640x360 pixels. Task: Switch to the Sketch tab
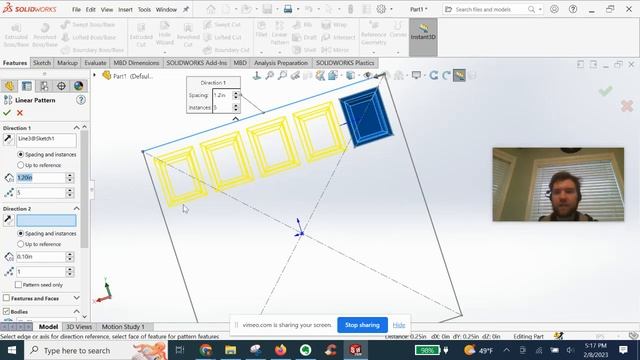pos(42,63)
